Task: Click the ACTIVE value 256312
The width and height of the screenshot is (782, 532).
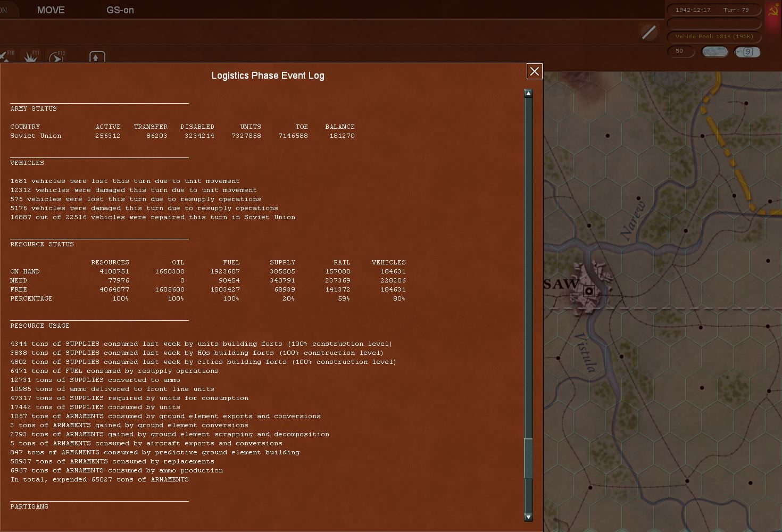Action: (108, 136)
